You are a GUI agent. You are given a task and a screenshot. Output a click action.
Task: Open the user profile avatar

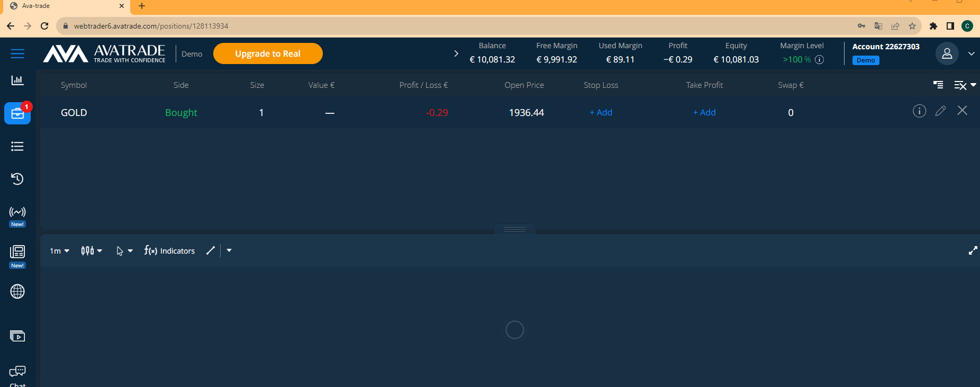(x=947, y=53)
